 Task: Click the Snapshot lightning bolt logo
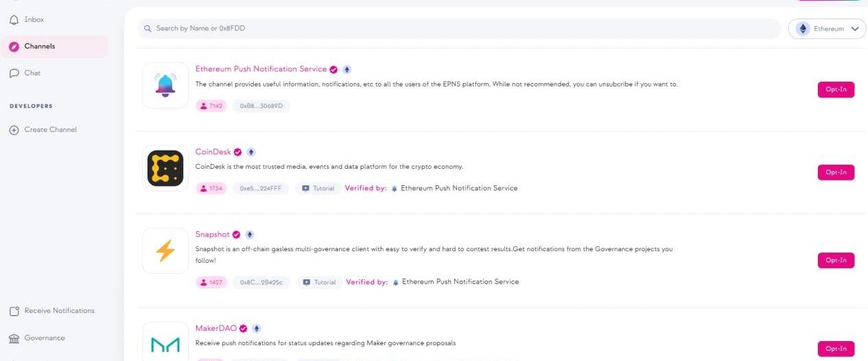tap(165, 251)
